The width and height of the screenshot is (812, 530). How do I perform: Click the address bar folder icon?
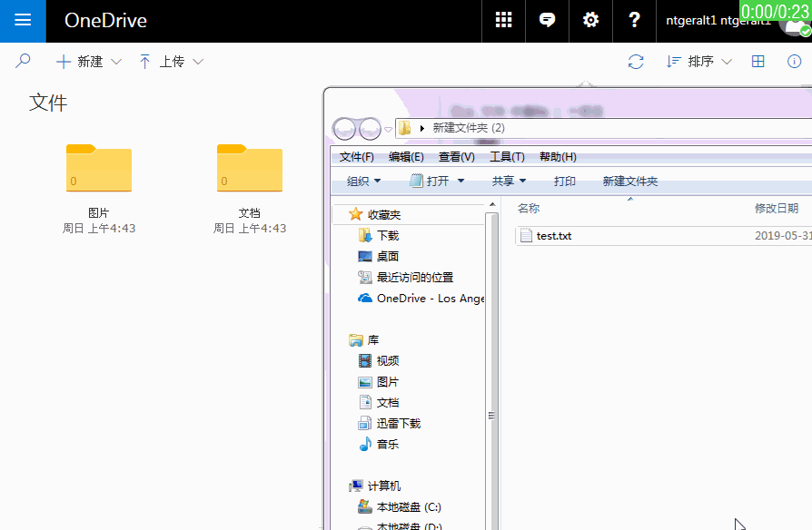404,128
